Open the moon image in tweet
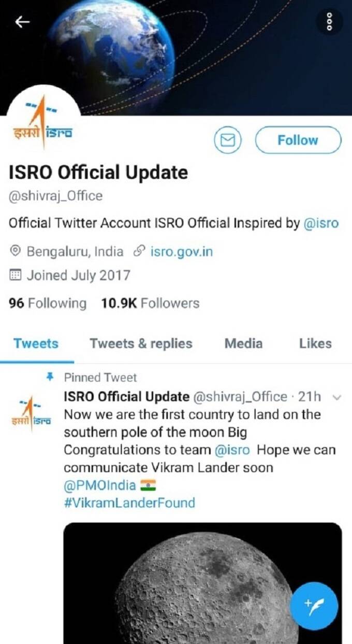The width and height of the screenshot is (352, 644). [x=203, y=583]
